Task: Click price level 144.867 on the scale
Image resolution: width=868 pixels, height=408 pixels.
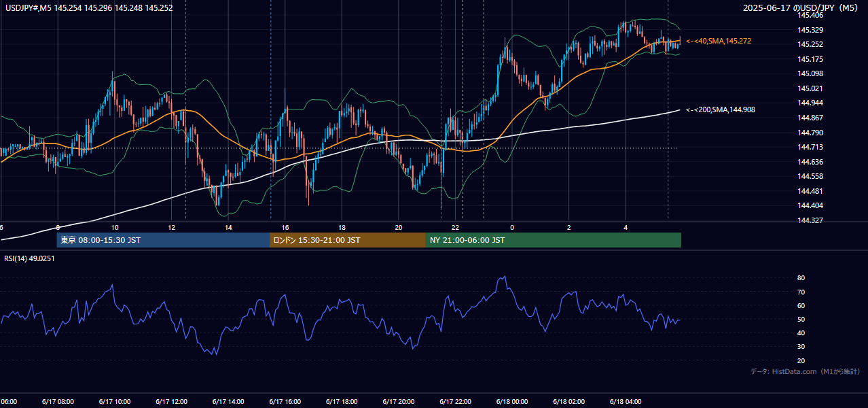Action: [810, 118]
